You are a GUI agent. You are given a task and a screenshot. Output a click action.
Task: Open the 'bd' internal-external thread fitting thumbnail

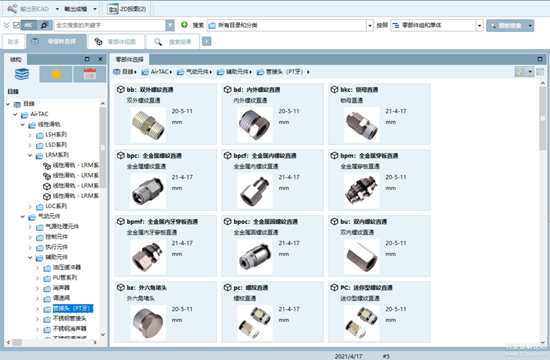[x=255, y=125]
